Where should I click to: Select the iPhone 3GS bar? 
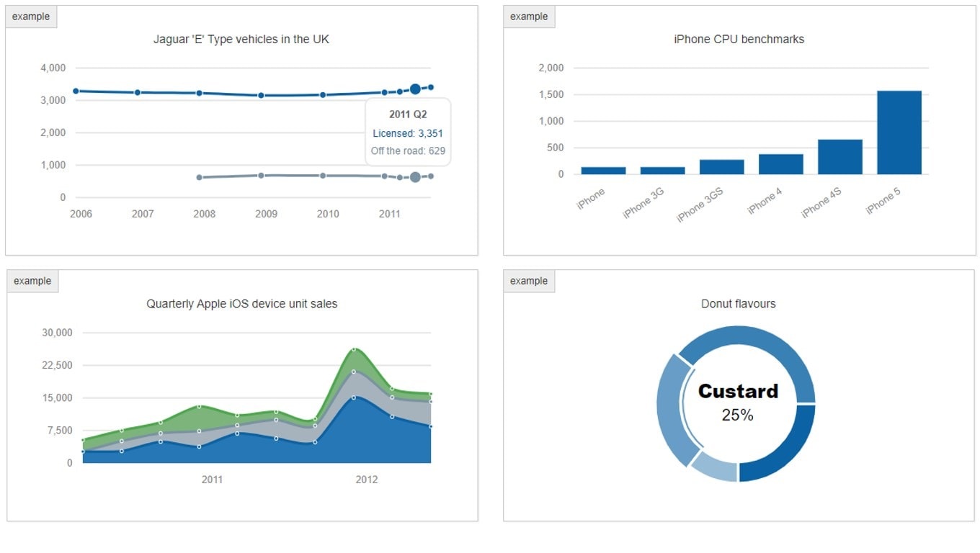[721, 167]
